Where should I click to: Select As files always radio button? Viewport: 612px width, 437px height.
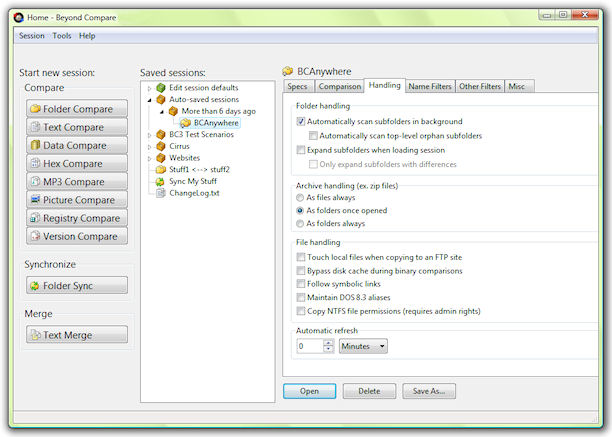tap(300, 198)
